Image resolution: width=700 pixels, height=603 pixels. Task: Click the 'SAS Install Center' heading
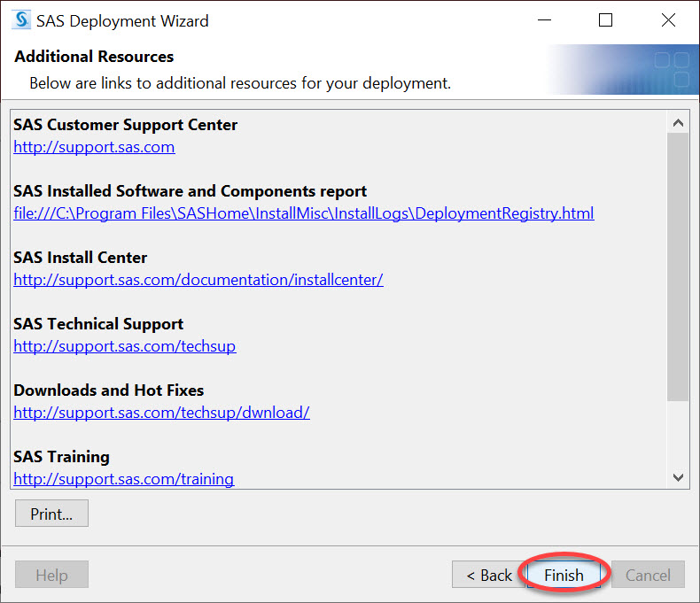tap(81, 258)
